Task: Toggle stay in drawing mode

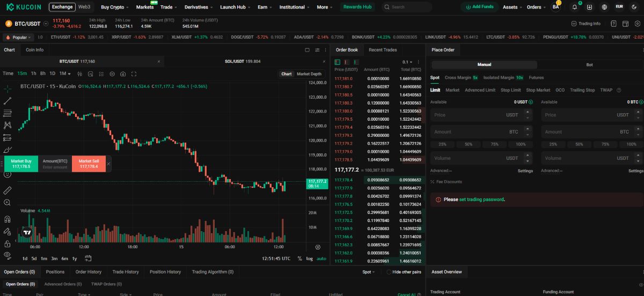Action: [x=8, y=232]
